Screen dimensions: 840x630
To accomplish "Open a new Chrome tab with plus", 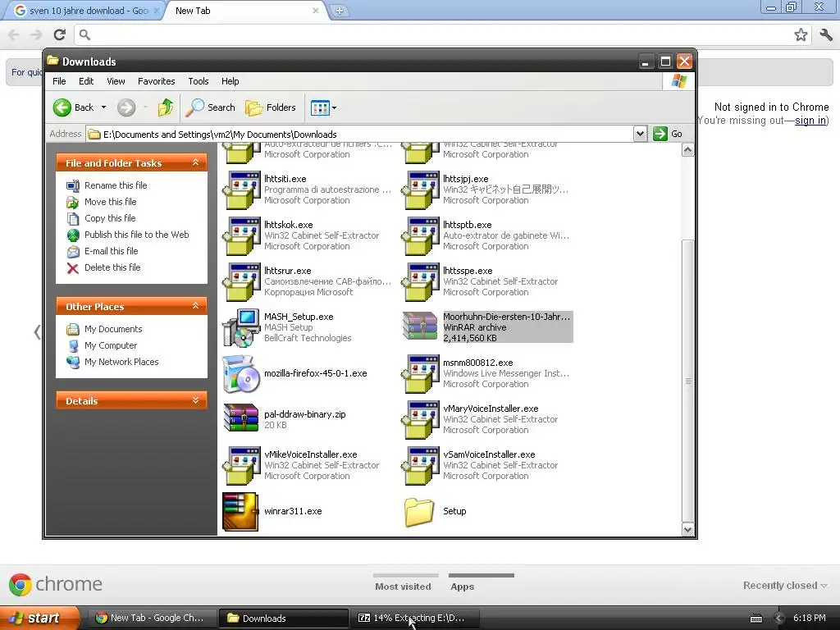I will (x=339, y=11).
